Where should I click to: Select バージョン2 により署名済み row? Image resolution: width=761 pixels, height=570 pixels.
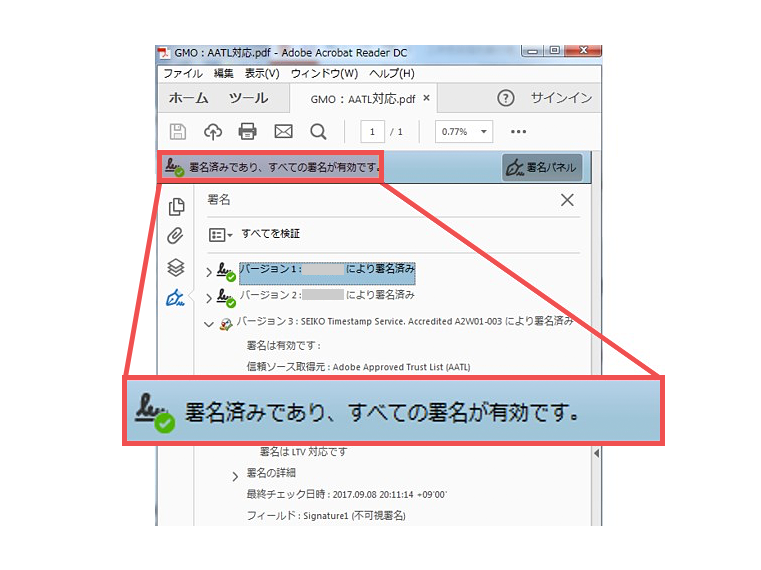[327, 295]
